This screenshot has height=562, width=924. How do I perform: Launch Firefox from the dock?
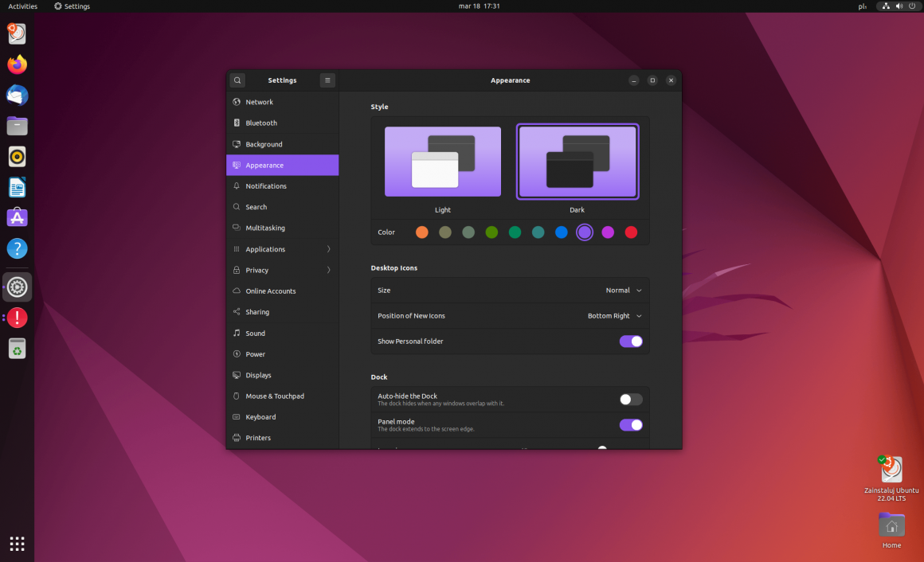click(17, 64)
